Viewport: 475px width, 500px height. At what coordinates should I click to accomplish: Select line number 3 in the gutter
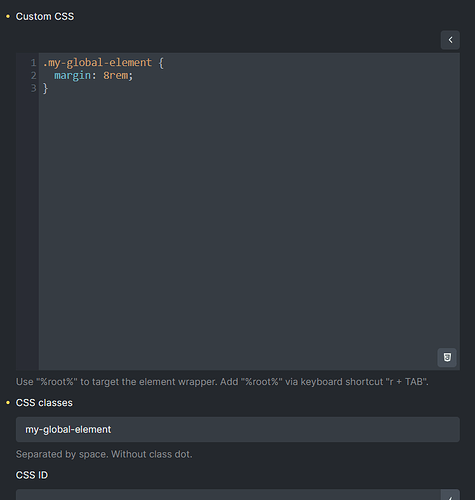33,88
